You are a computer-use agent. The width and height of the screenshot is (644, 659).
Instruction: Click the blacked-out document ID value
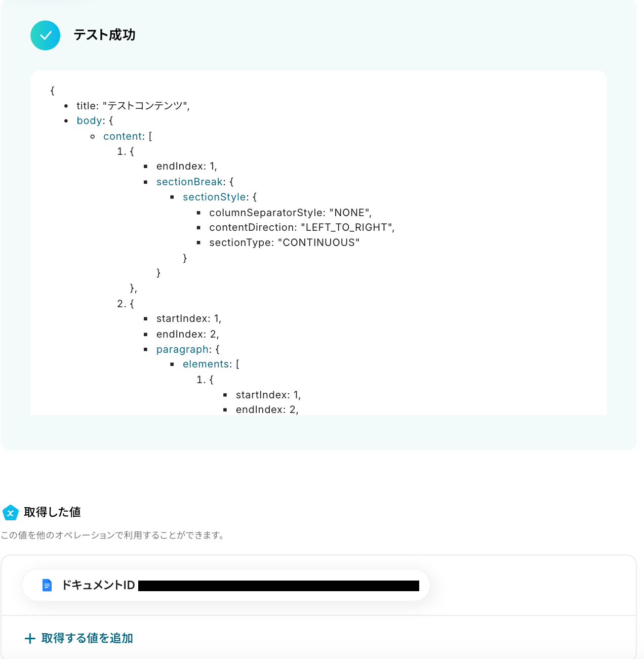pyautogui.click(x=278, y=586)
